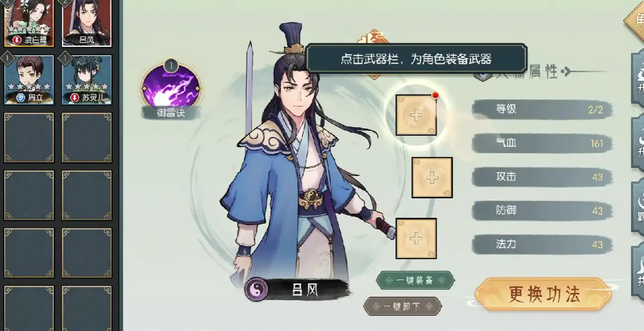The width and height of the screenshot is (644, 331).
Task: Select 周立 character portrait
Action: tap(29, 80)
